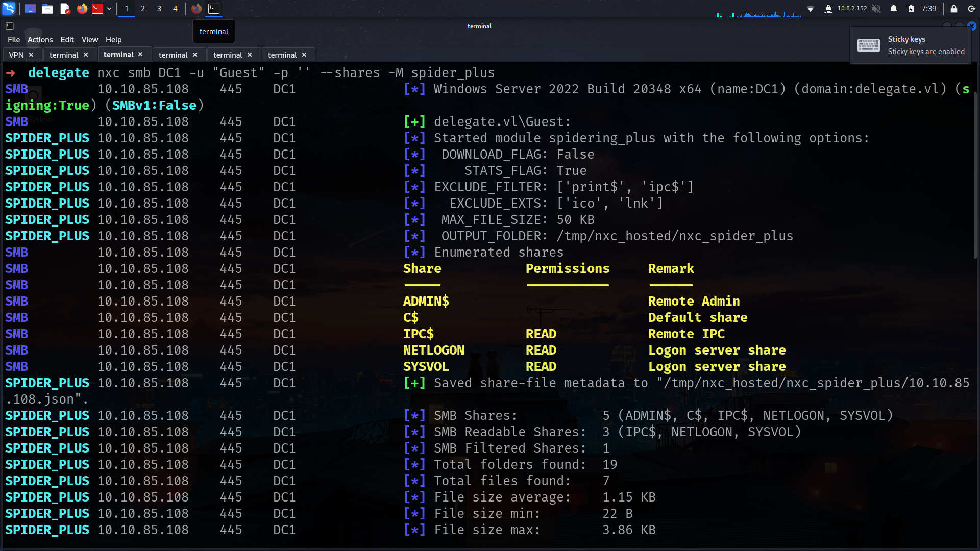Expand the terminal launcher dropdown arrow
The height and width of the screenshot is (551, 980).
109,9
